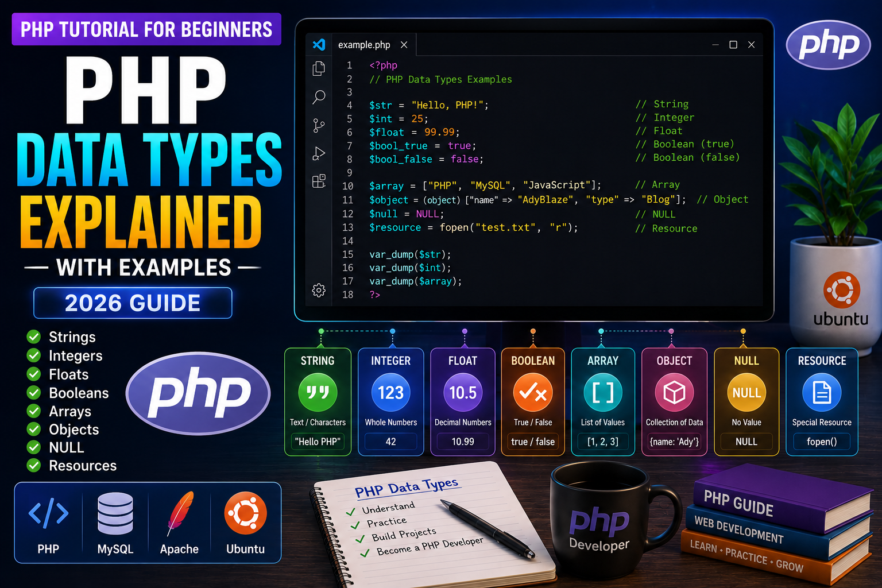Click the Resource document icon

coord(822,393)
